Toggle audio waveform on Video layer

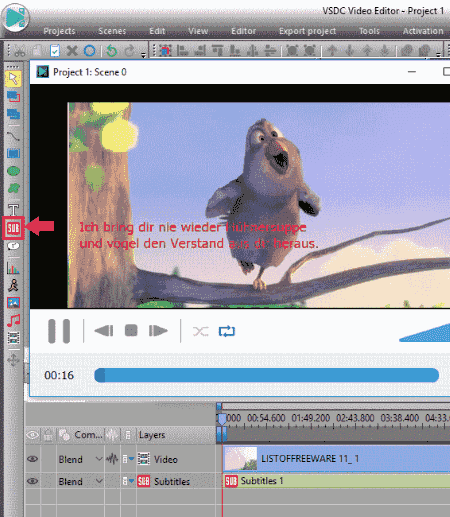click(112, 459)
